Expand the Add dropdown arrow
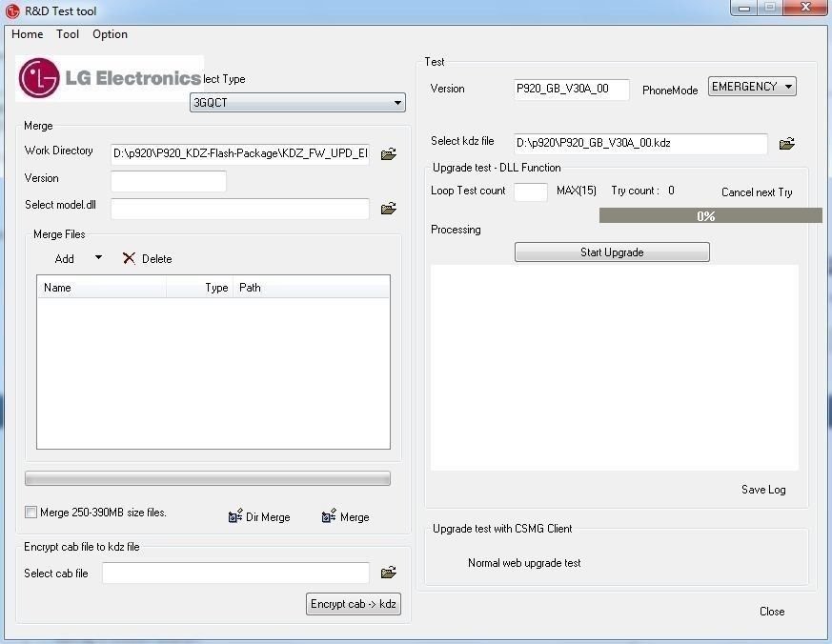The width and height of the screenshot is (832, 644). coord(99,257)
